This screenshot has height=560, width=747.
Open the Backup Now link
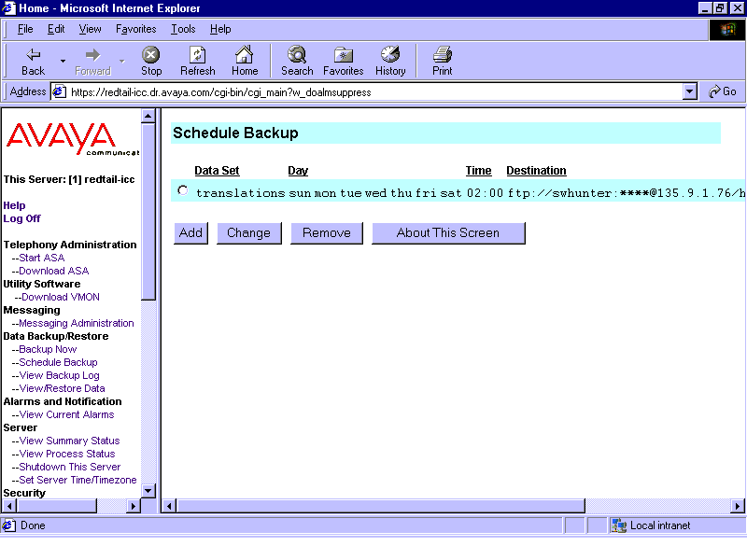tap(48, 349)
